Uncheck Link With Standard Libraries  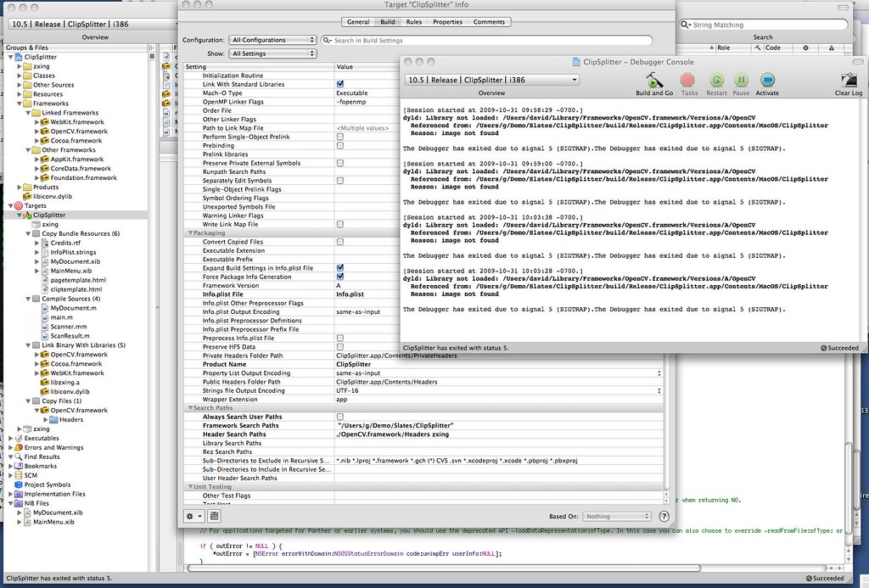click(x=340, y=84)
